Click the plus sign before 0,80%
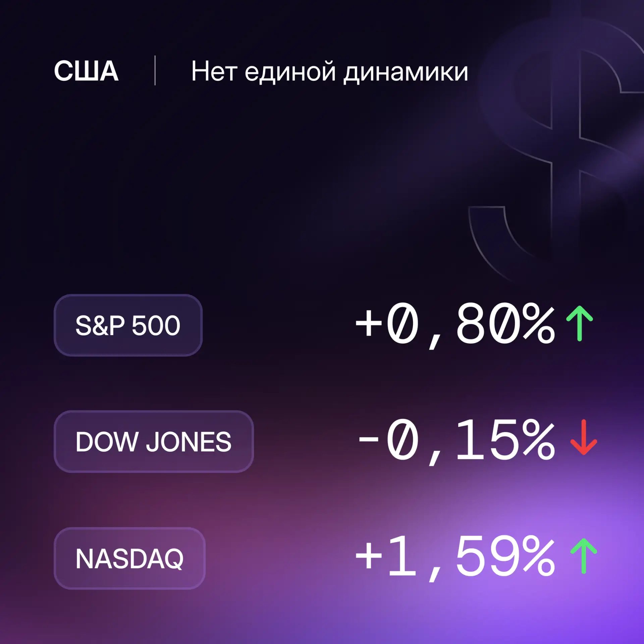The image size is (644, 644). pos(369,323)
